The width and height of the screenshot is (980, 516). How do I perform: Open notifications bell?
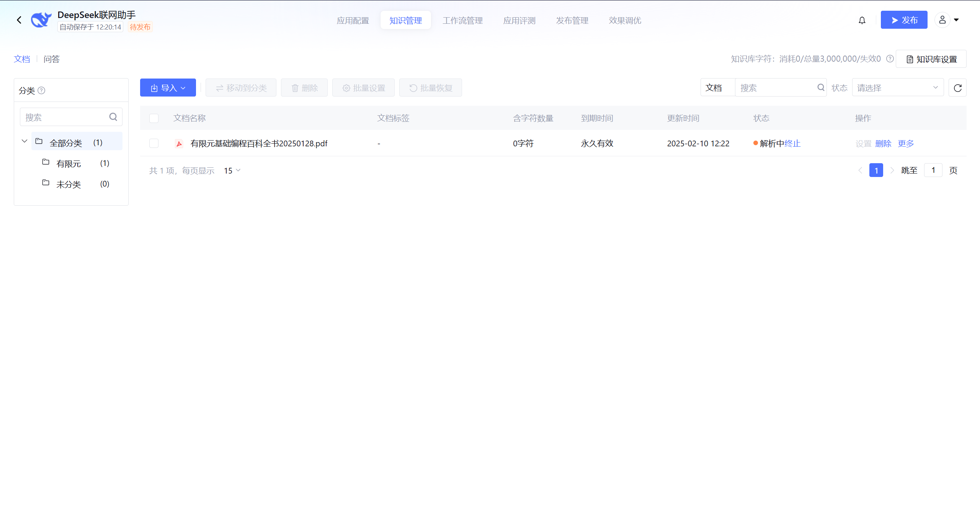click(862, 20)
